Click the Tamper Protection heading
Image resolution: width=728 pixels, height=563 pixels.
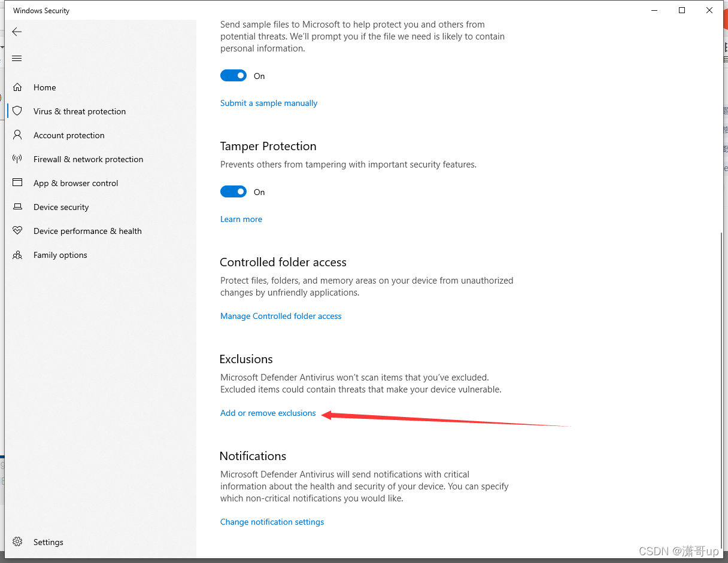[268, 146]
